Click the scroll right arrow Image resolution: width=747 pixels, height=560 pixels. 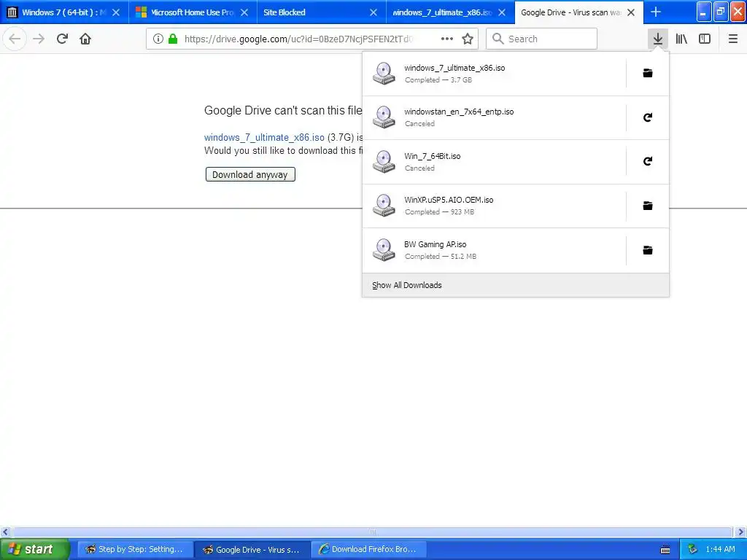point(740,532)
